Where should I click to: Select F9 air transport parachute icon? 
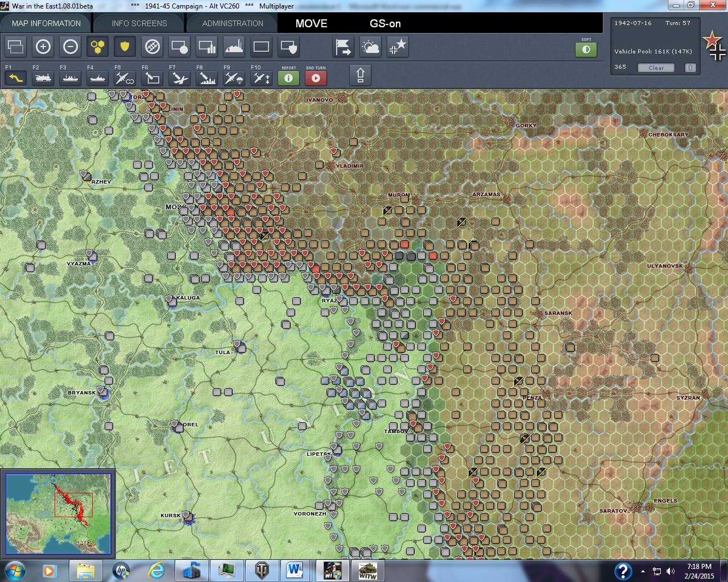pyautogui.click(x=234, y=77)
